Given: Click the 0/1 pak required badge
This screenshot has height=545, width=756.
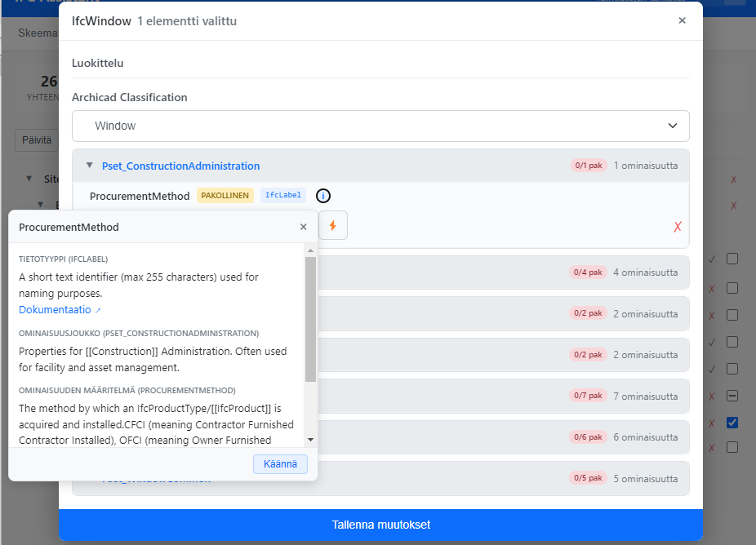Looking at the screenshot, I should tap(589, 166).
